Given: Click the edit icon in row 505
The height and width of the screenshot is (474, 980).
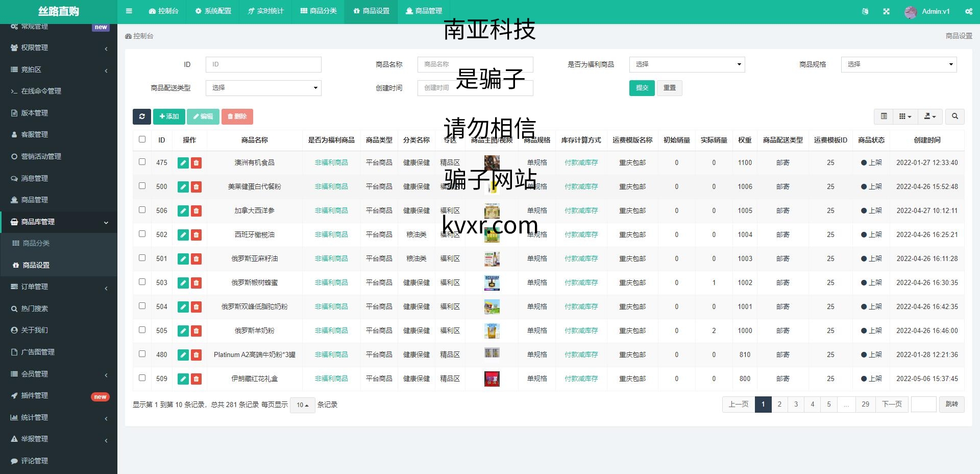Looking at the screenshot, I should (x=183, y=331).
